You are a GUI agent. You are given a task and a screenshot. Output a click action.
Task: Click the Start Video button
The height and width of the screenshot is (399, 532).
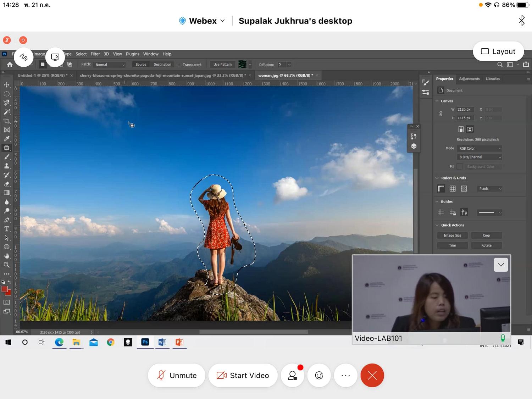[243, 375]
